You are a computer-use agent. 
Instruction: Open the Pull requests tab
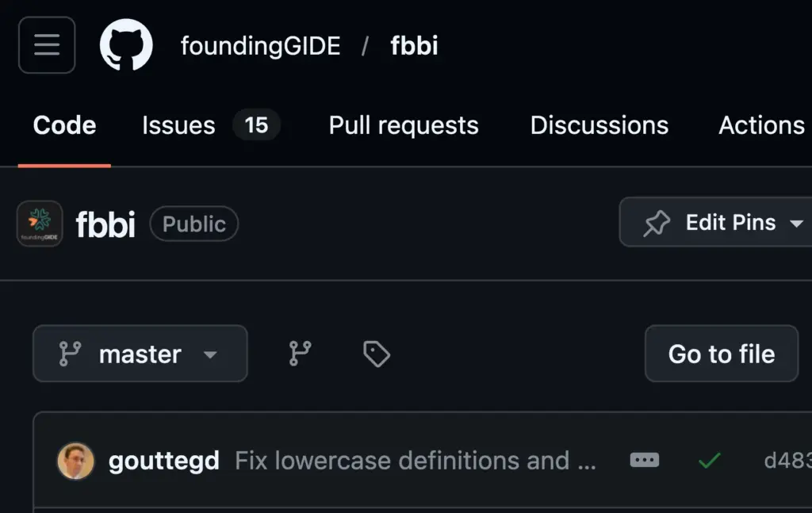pyautogui.click(x=403, y=124)
